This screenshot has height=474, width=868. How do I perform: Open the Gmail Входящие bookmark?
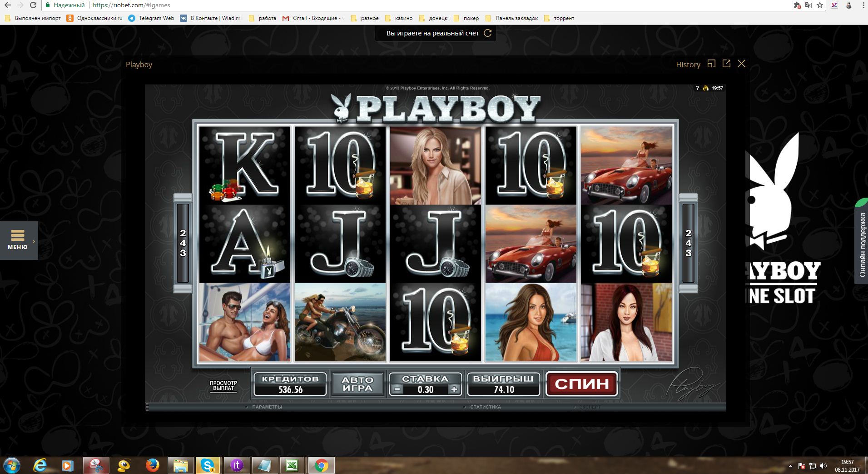[313, 18]
